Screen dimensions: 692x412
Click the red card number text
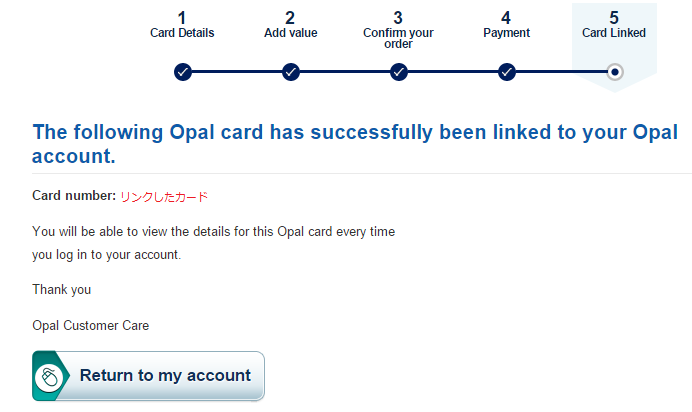164,197
